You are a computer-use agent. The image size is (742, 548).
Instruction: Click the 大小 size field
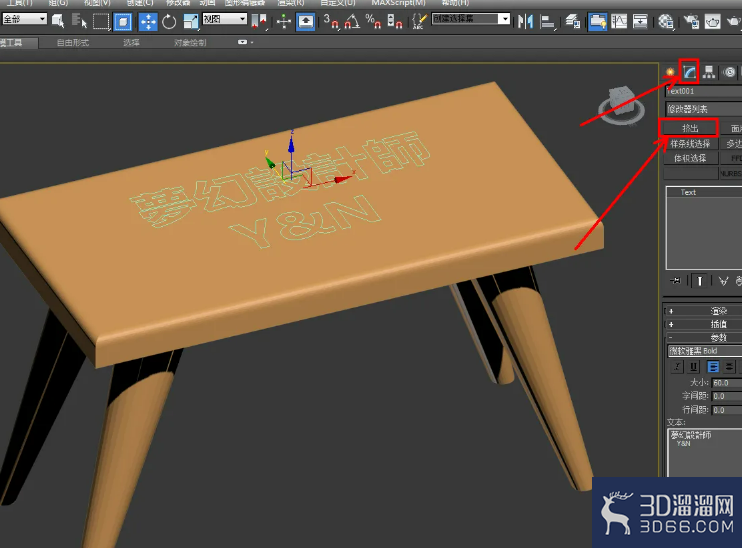click(727, 383)
